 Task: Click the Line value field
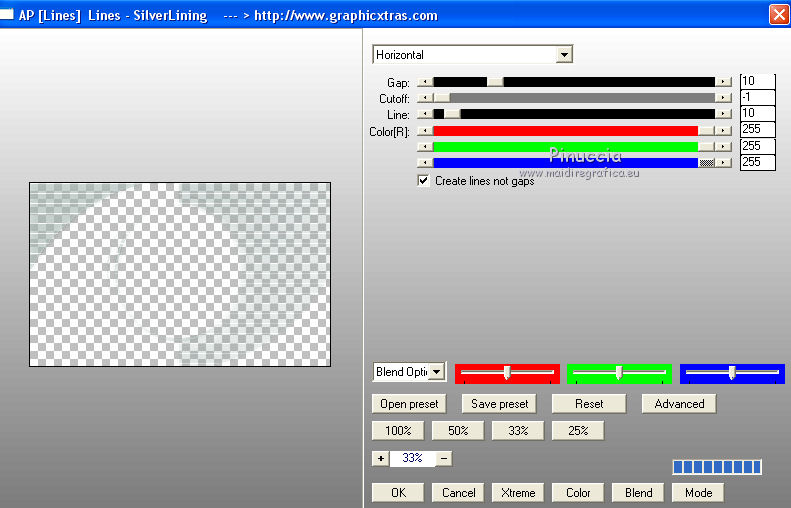[757, 113]
